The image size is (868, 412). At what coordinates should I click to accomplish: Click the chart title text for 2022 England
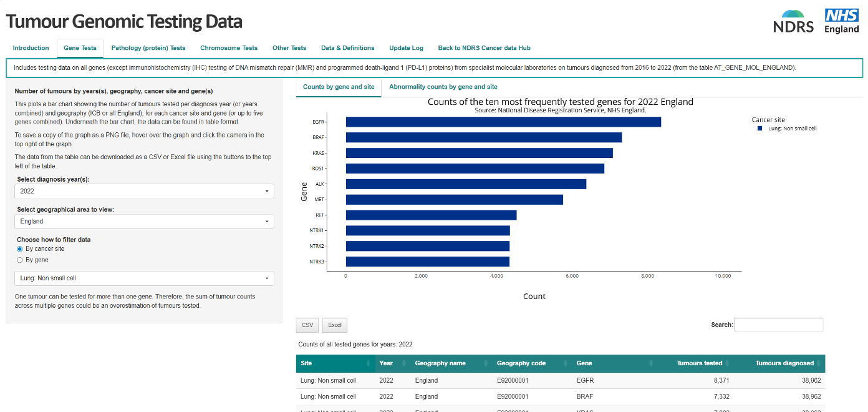click(x=560, y=102)
